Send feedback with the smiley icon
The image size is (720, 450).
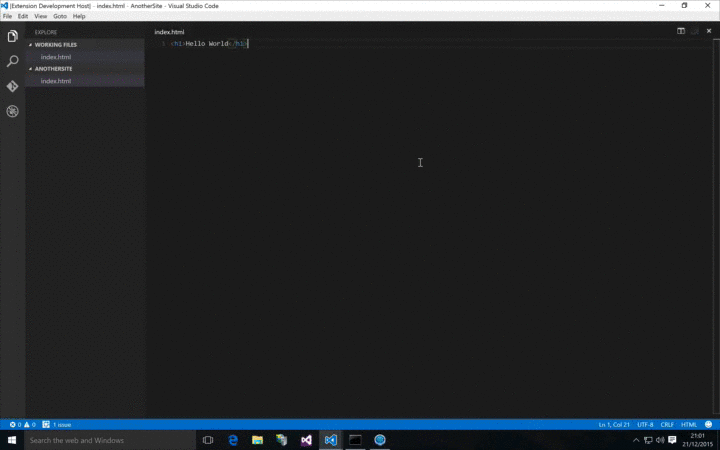(709, 425)
